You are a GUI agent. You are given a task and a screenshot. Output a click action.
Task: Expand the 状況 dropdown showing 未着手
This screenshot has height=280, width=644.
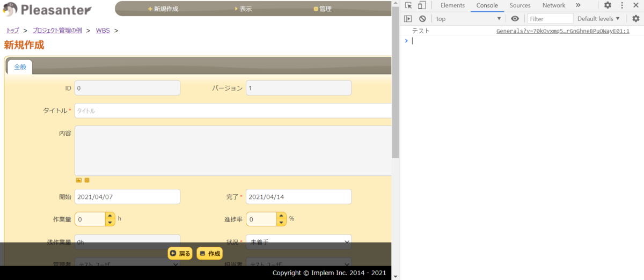[x=298, y=242]
